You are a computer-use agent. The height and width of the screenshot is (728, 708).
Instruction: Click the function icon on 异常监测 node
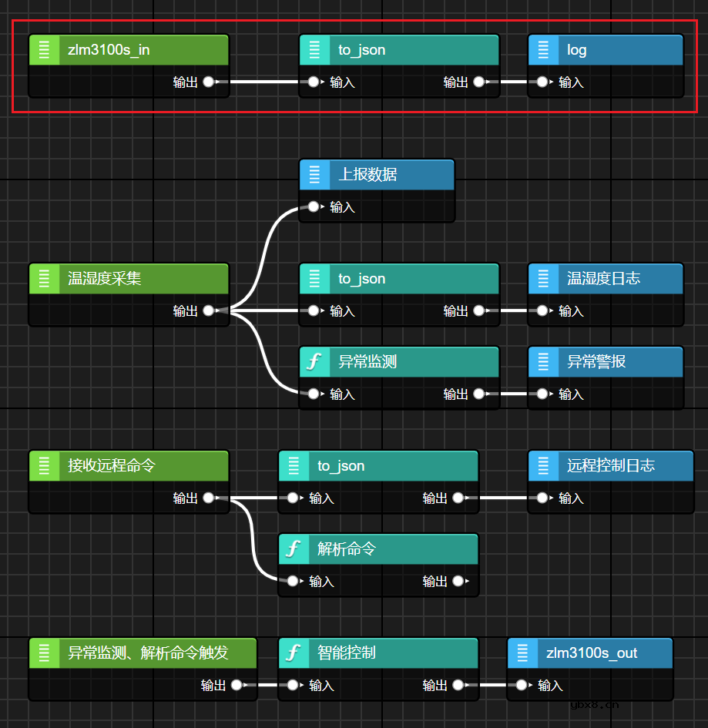click(x=314, y=361)
